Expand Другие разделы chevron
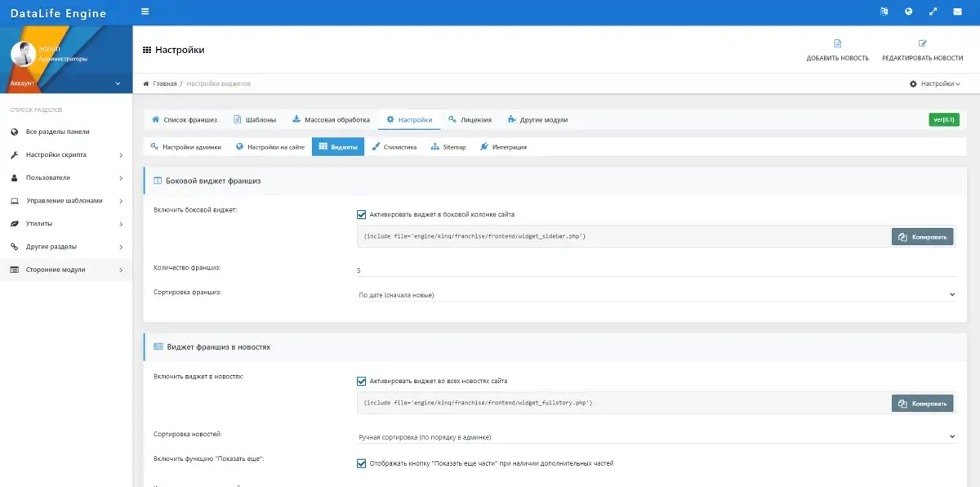The height and width of the screenshot is (487, 980). [x=121, y=247]
